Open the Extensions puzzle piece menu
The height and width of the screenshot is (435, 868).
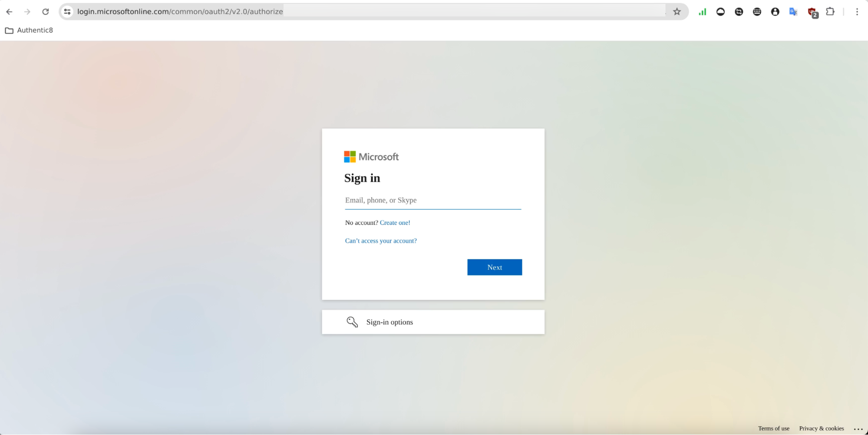coord(830,12)
